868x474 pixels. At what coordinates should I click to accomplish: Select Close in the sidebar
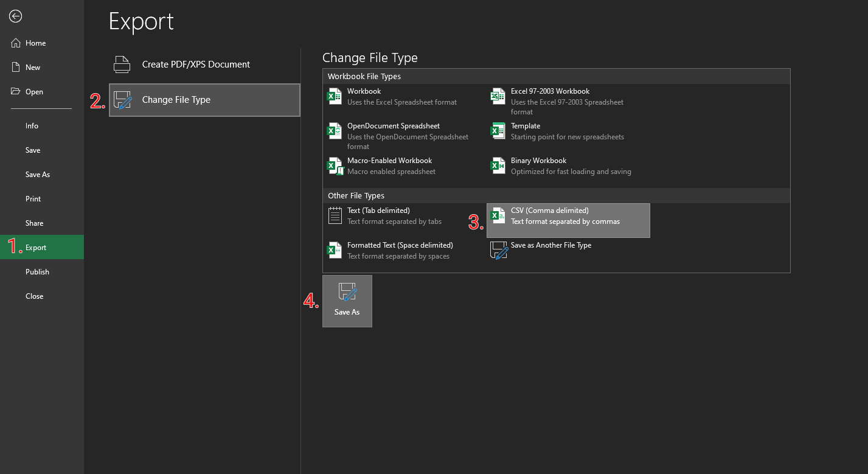tap(42, 296)
